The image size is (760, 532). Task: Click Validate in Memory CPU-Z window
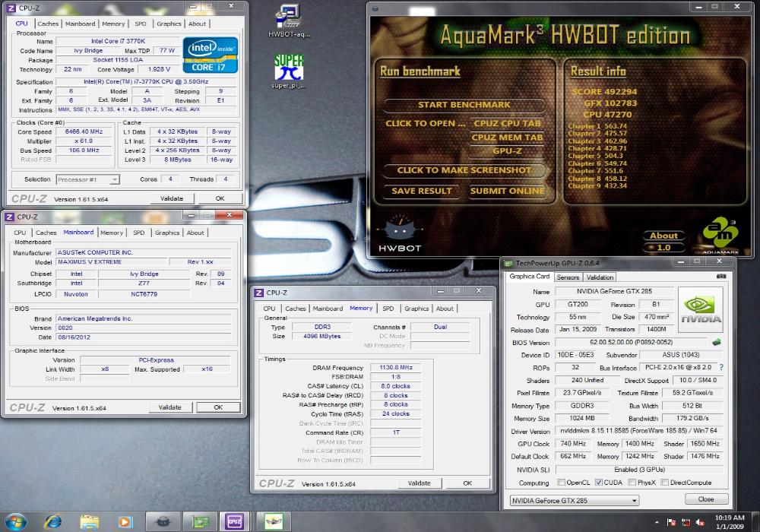point(420,483)
